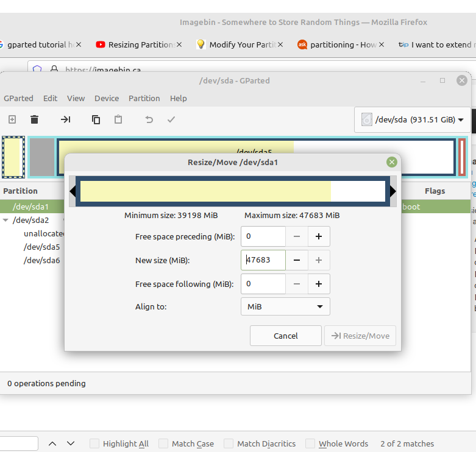The width and height of the screenshot is (476, 452).
Task: Click the Partition column header
Action: click(x=20, y=191)
